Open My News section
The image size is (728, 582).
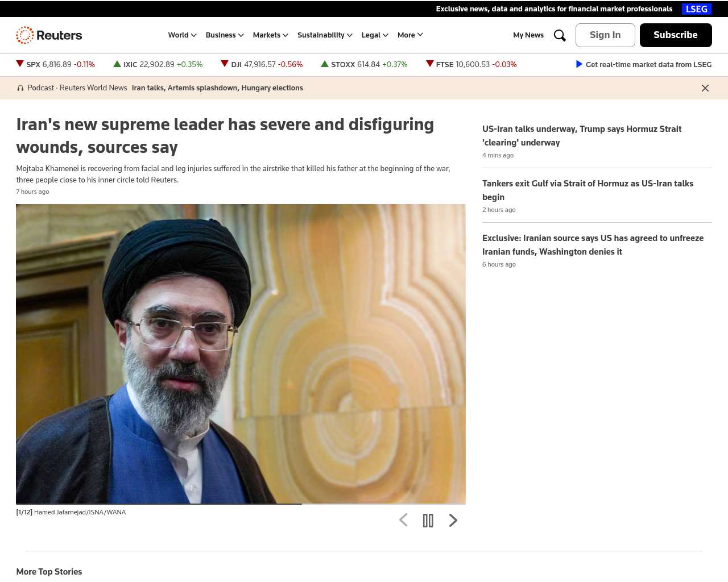pyautogui.click(x=528, y=35)
